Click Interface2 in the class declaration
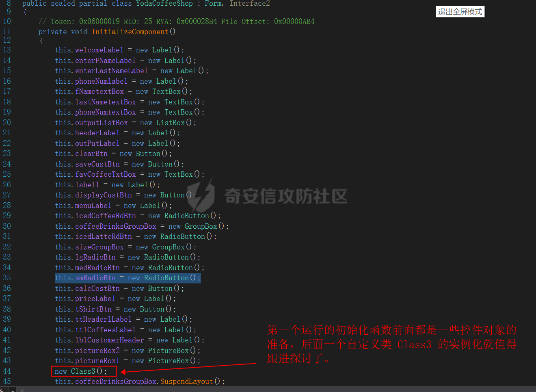Screen dimensions: 536x392 tap(250, 3)
